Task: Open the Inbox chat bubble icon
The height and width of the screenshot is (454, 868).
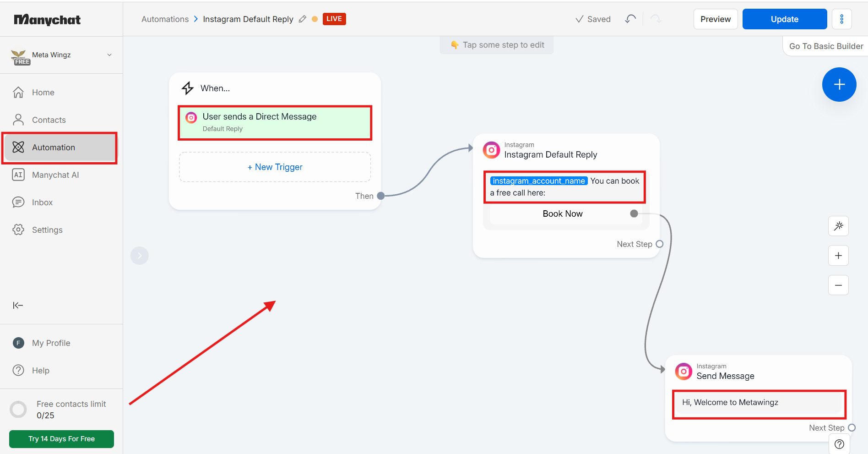Action: point(18,202)
